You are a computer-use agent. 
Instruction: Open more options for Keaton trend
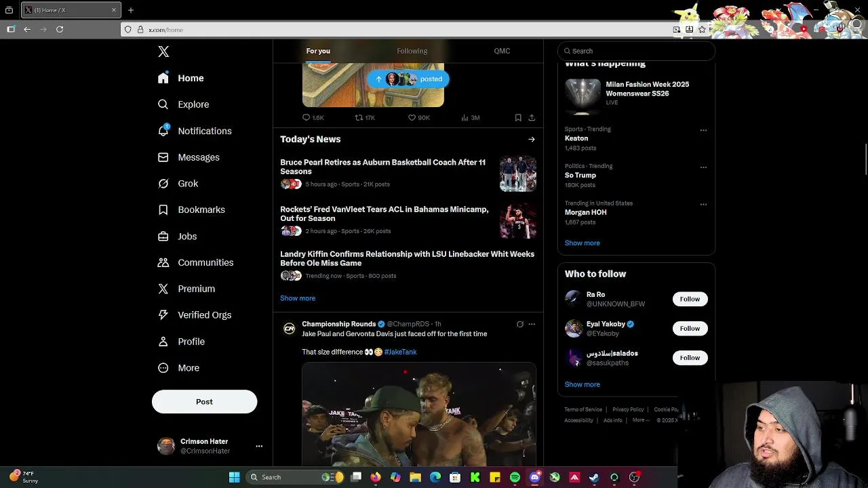pyautogui.click(x=703, y=130)
